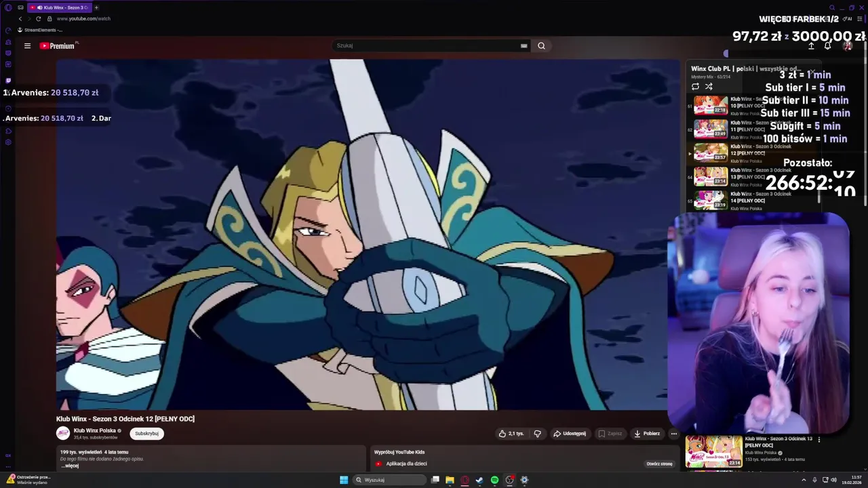Open the browser search-tabs magnifier icon
The image size is (868, 488).
coord(832,7)
